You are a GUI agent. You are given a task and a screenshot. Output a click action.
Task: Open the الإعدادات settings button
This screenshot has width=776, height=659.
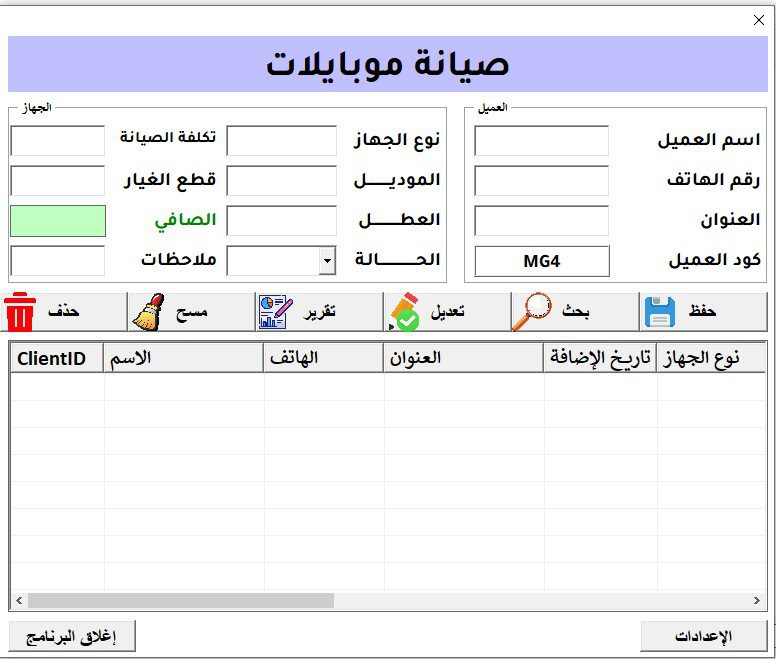click(x=704, y=636)
